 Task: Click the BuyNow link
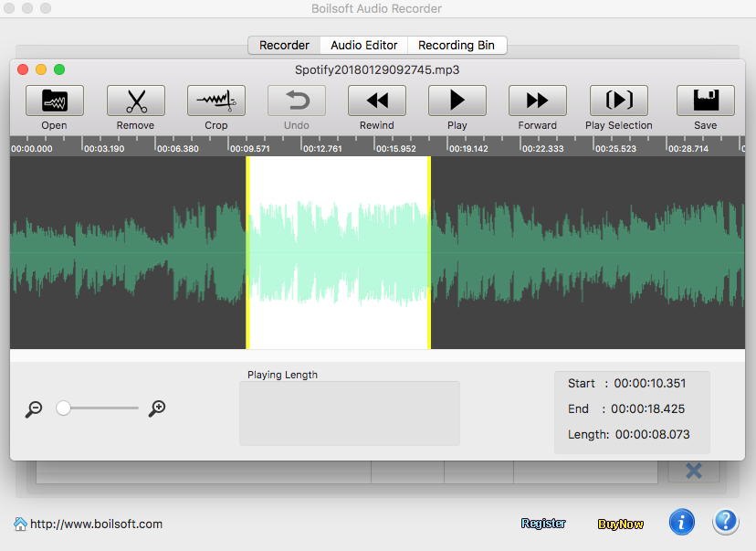(x=620, y=523)
